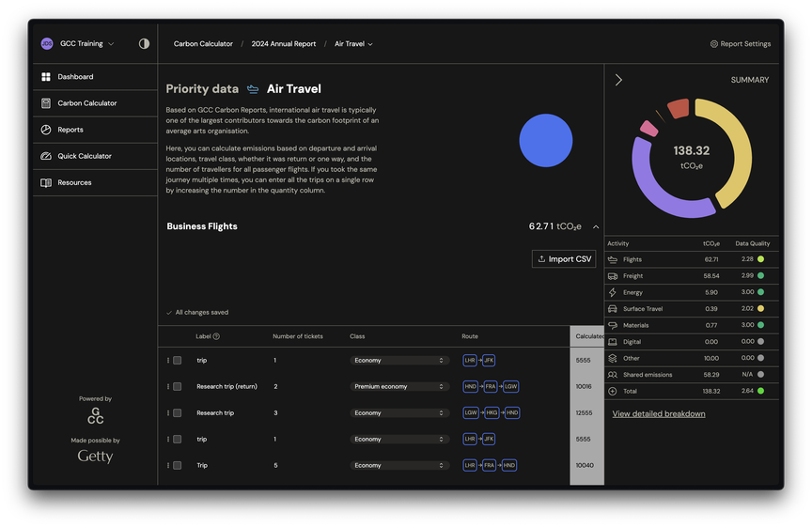Image resolution: width=812 pixels, height=527 pixels.
Task: Click drag handle of Trip 5-ticket row
Action: click(168, 465)
